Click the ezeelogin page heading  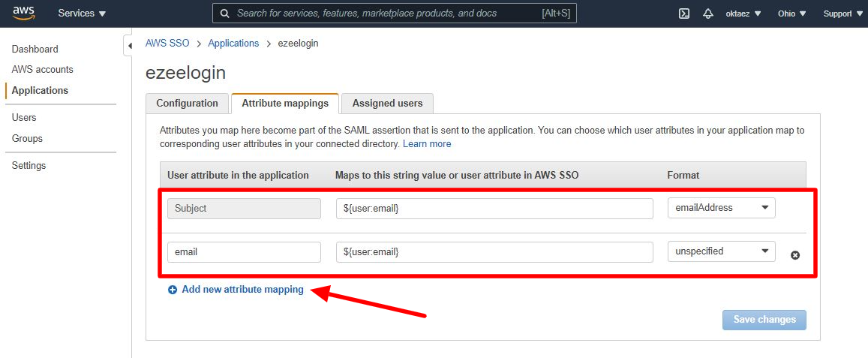(x=185, y=73)
